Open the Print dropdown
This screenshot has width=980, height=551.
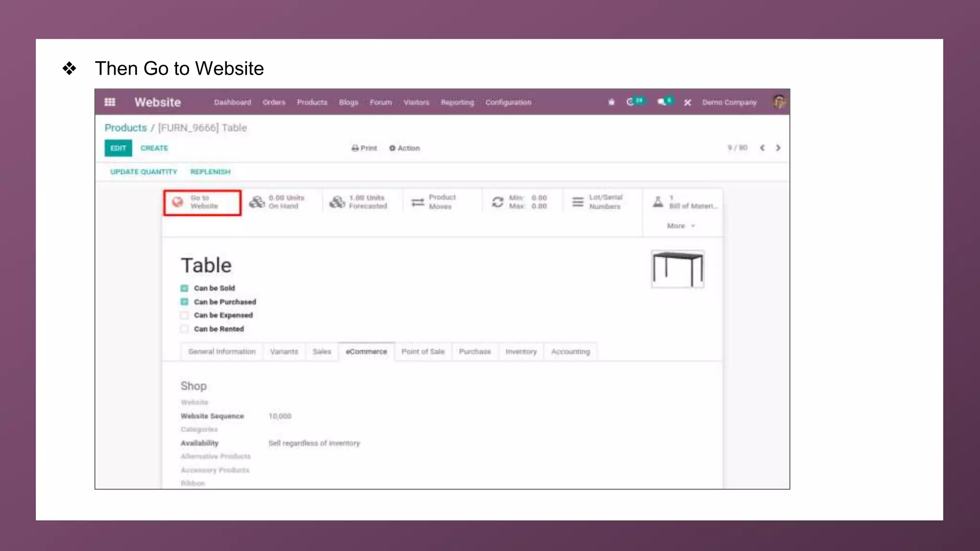pyautogui.click(x=364, y=148)
